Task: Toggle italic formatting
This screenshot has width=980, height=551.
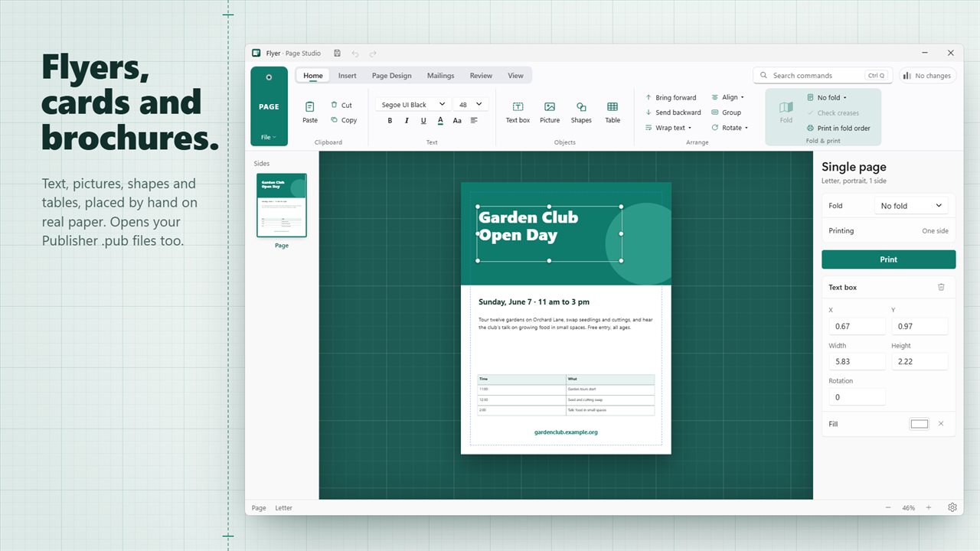Action: 407,120
